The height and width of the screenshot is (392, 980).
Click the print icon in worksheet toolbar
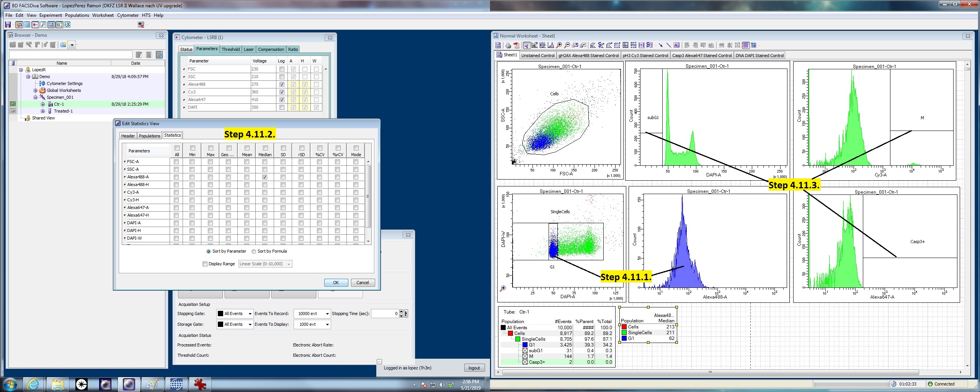[508, 45]
